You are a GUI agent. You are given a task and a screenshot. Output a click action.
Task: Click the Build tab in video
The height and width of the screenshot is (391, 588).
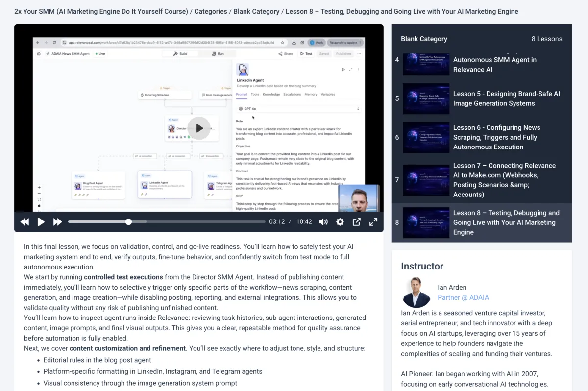(180, 54)
